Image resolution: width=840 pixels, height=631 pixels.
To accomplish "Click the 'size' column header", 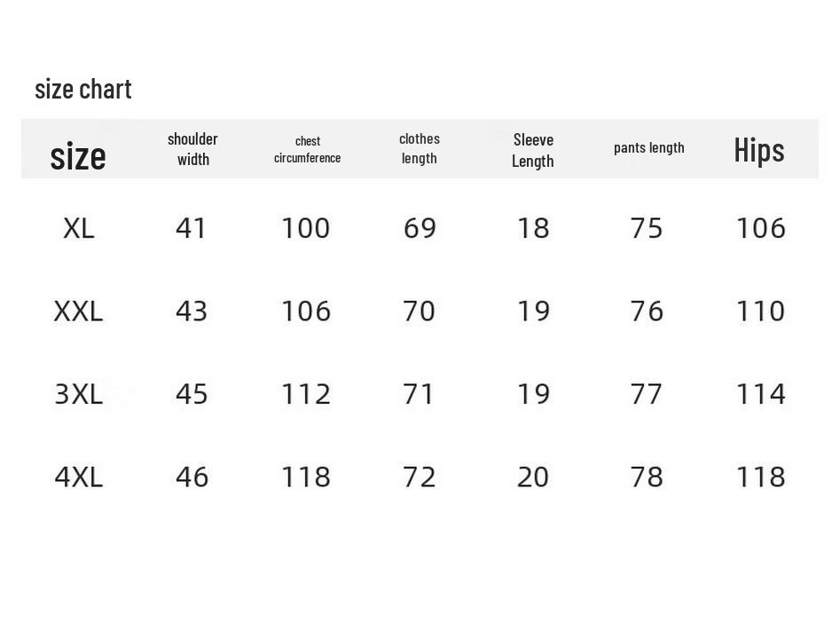I will click(78, 156).
